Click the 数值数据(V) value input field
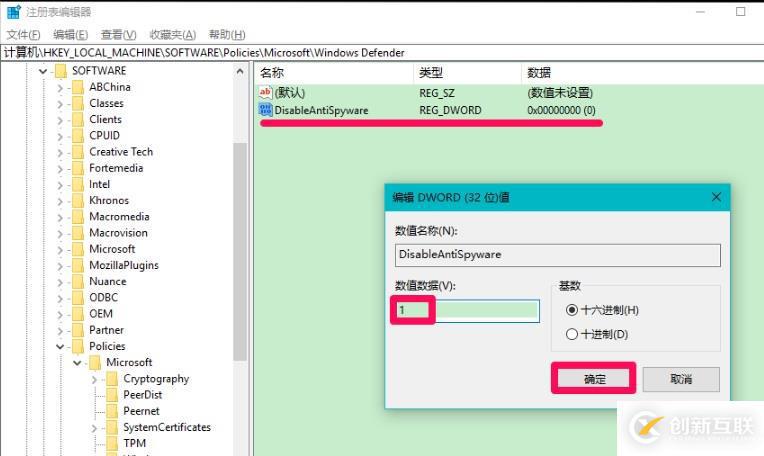 pos(467,310)
